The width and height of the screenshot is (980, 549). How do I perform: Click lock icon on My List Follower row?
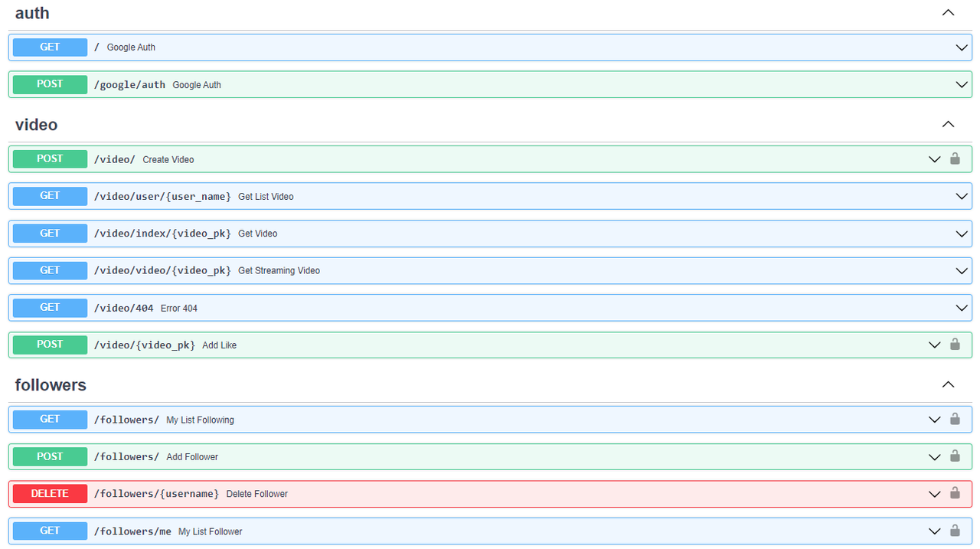point(955,530)
